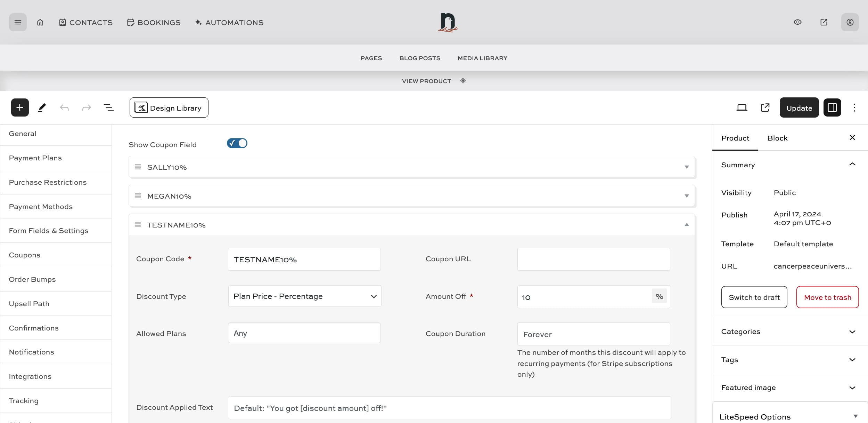Open the Discount Type dropdown
868x423 pixels.
point(304,296)
